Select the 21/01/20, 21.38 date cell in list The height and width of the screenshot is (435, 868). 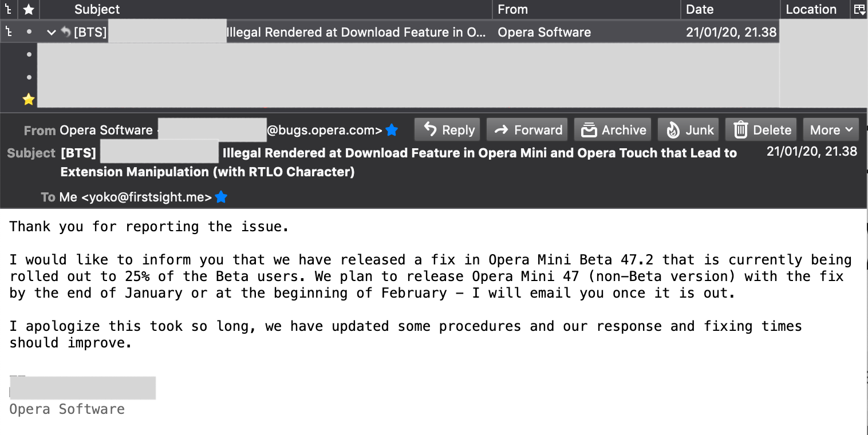coord(731,33)
